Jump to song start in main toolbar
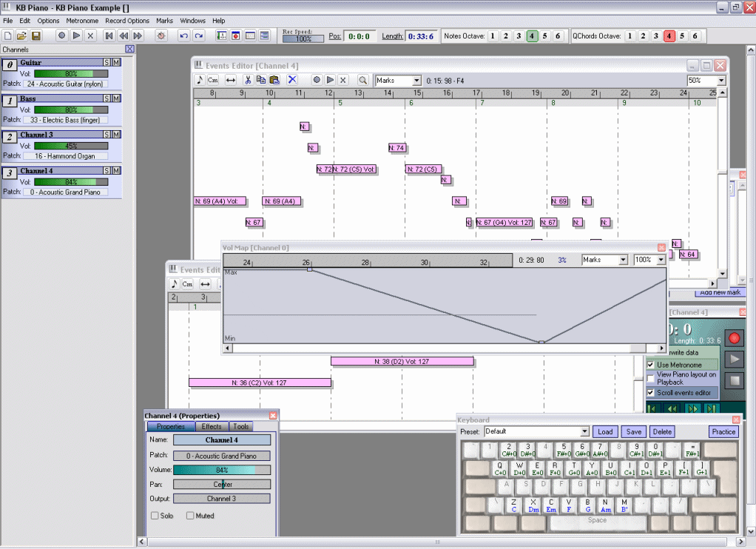 (109, 36)
